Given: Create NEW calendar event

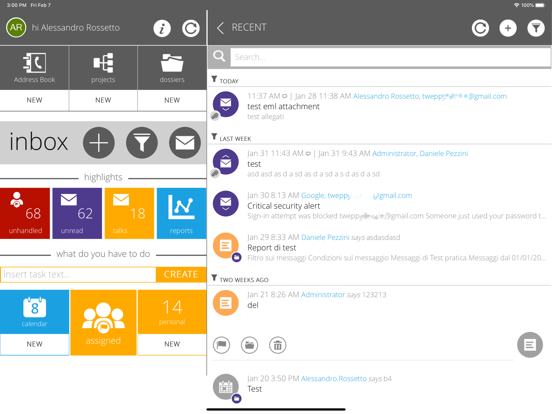Looking at the screenshot, I should 34,344.
